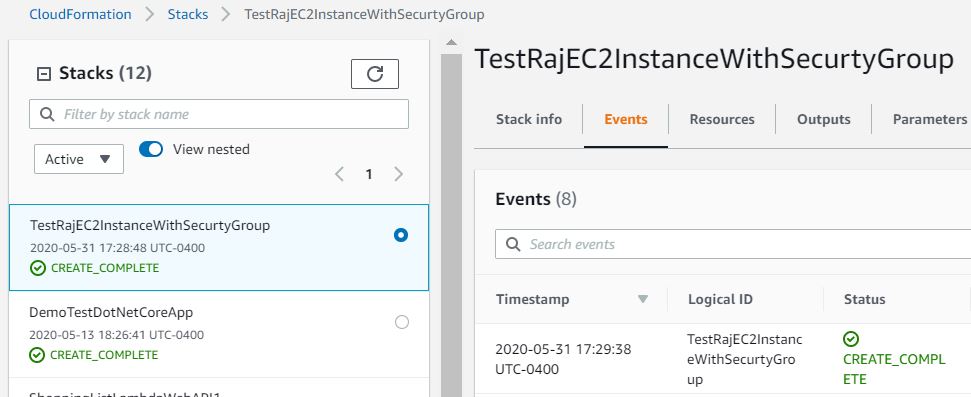Click CREATE_COMPLETE status under DemoTestDotNetCoreApp
The image size is (971, 397).
pyautogui.click(x=104, y=355)
